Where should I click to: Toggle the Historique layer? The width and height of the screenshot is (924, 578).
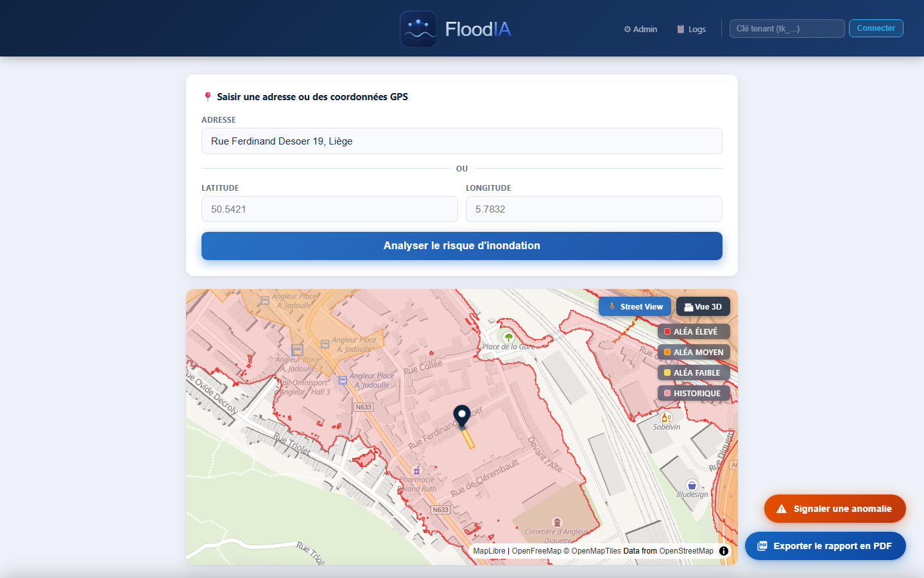(694, 393)
